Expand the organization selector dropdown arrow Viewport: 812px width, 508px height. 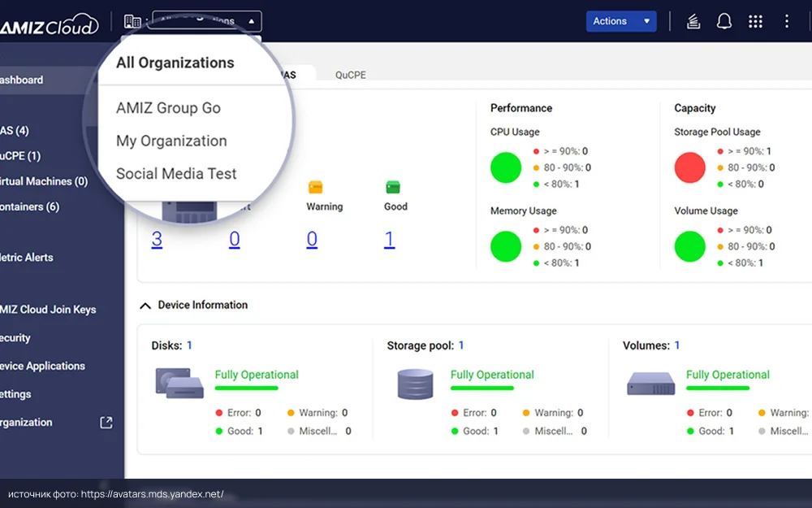click(x=251, y=21)
